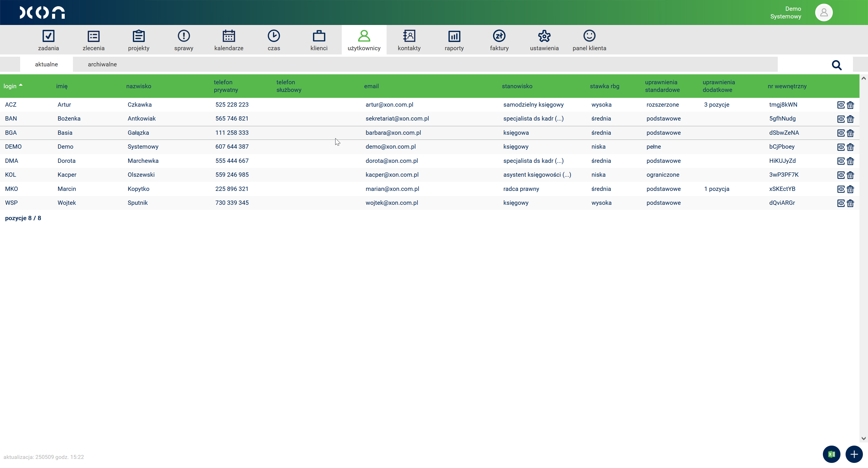Export the user list to Excel
This screenshot has width=868, height=468.
[831, 454]
